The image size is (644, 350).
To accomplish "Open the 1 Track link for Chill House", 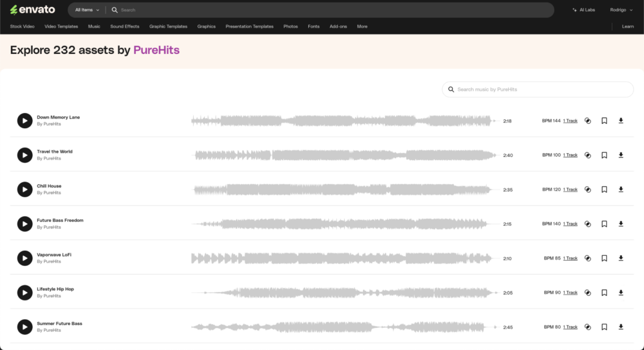I will point(570,190).
